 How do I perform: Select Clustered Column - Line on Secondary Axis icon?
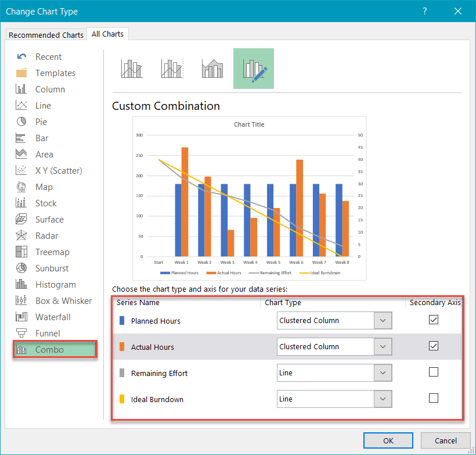click(x=172, y=69)
